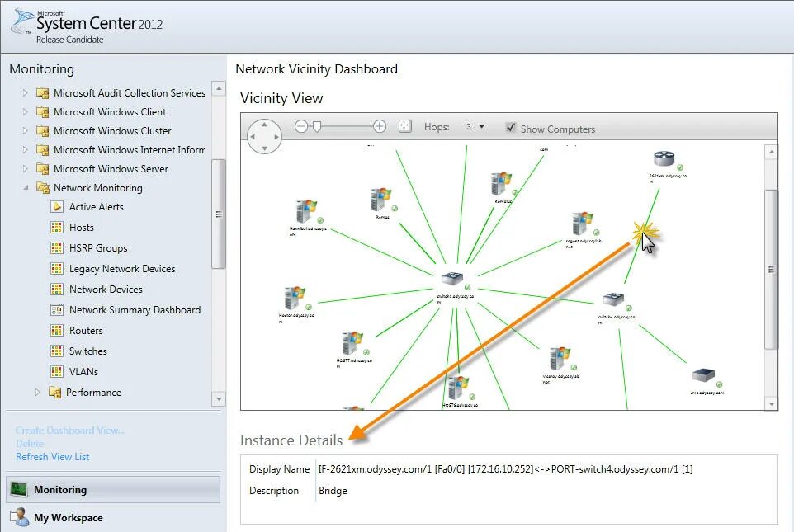Open the VLANs view
Viewport: 794px width, 532px height.
point(83,371)
